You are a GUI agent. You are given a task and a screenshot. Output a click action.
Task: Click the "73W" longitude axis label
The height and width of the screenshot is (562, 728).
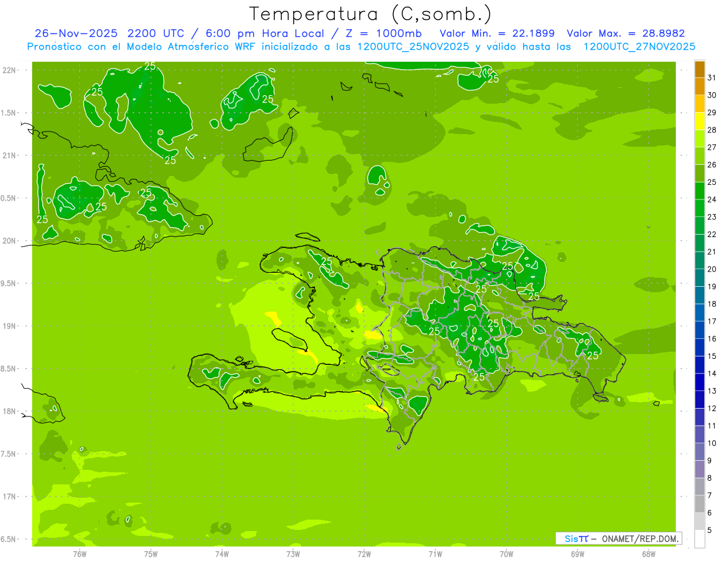pos(293,554)
